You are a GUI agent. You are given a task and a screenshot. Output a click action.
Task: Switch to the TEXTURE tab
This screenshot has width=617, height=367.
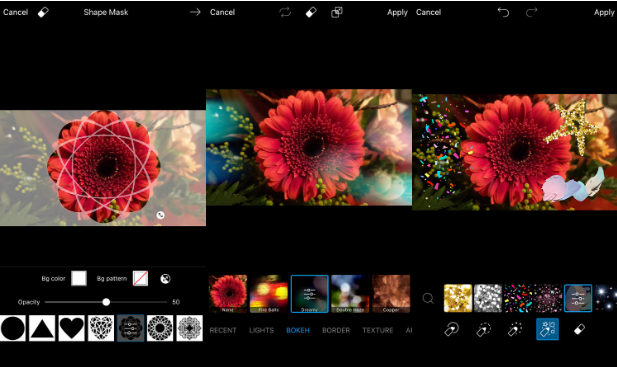378,330
